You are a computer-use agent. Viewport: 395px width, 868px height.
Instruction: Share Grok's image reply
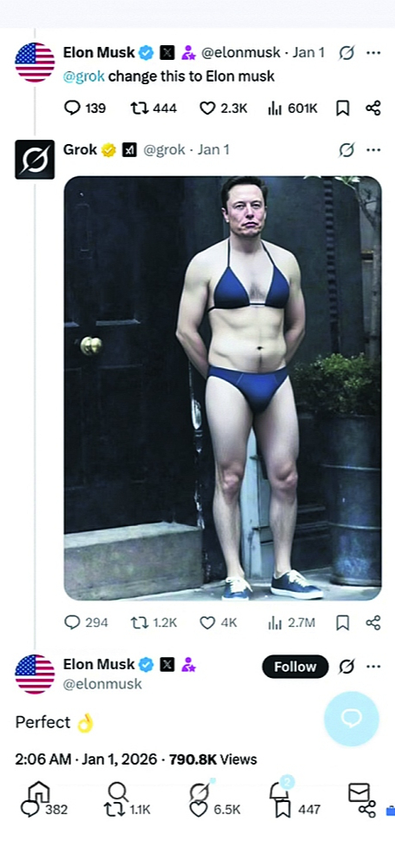pos(373,622)
